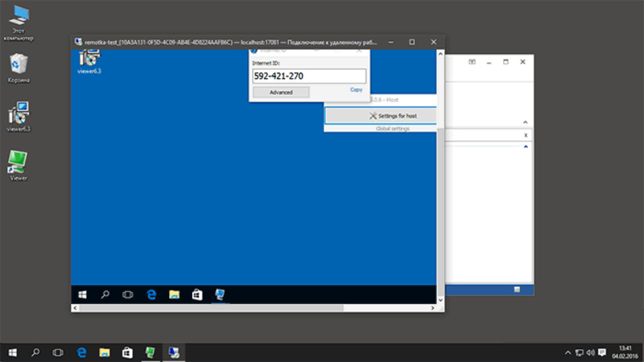Click the remote window's vertical scrollbar thumb
The height and width of the screenshot is (362, 644).
440,211
